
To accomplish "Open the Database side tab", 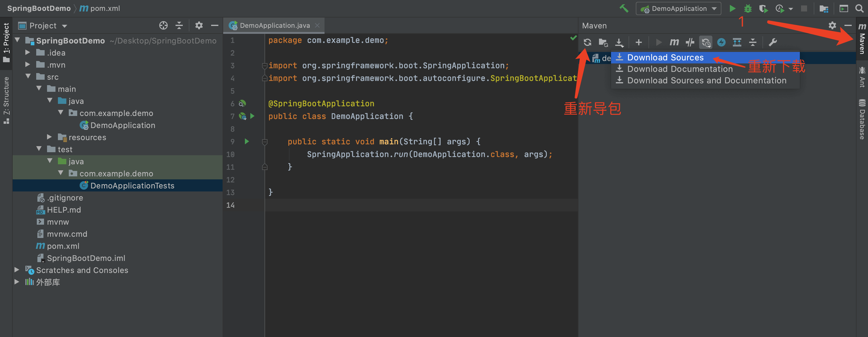I will [x=862, y=119].
